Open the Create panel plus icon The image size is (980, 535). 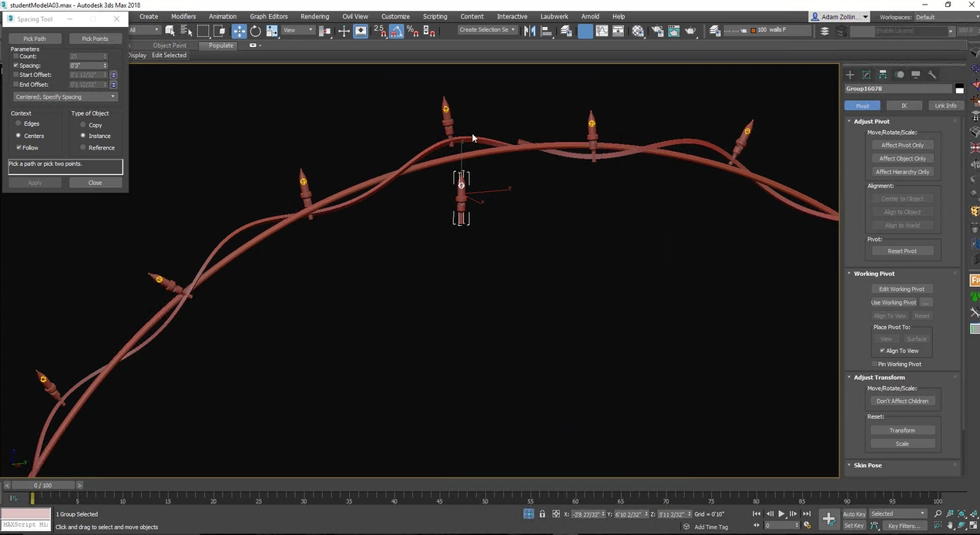point(850,75)
